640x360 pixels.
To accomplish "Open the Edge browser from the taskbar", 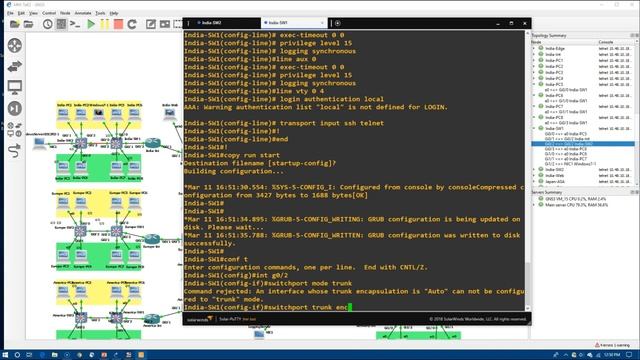I will pos(42,355).
